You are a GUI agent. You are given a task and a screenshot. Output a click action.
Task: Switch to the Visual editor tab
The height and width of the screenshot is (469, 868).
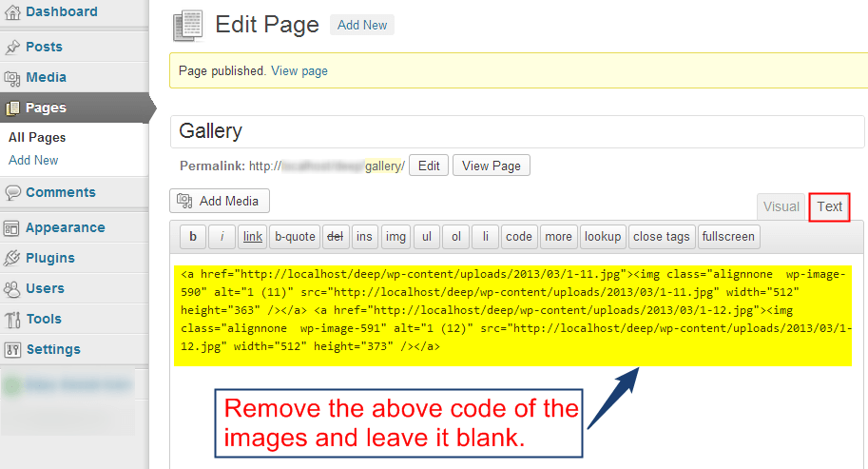click(781, 206)
